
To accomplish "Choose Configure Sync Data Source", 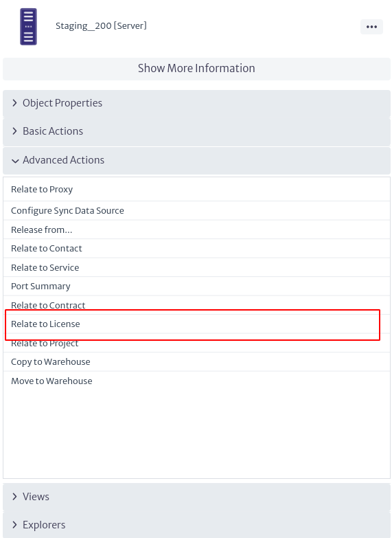I will tap(196, 211).
